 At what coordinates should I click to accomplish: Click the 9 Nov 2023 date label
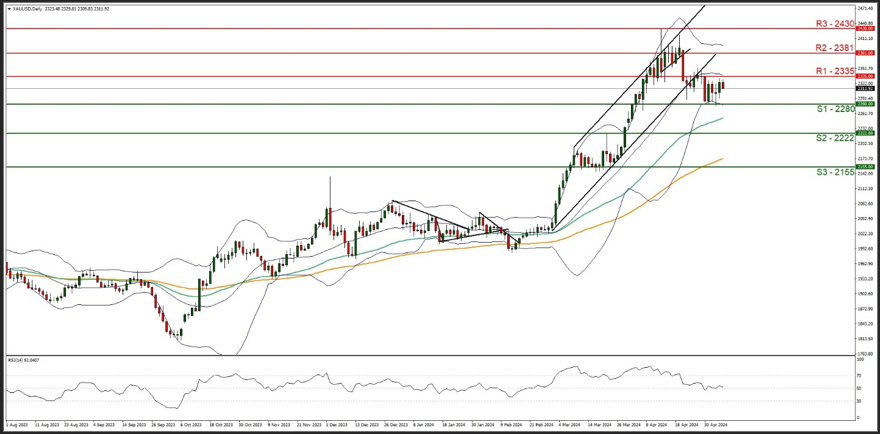pos(279,425)
